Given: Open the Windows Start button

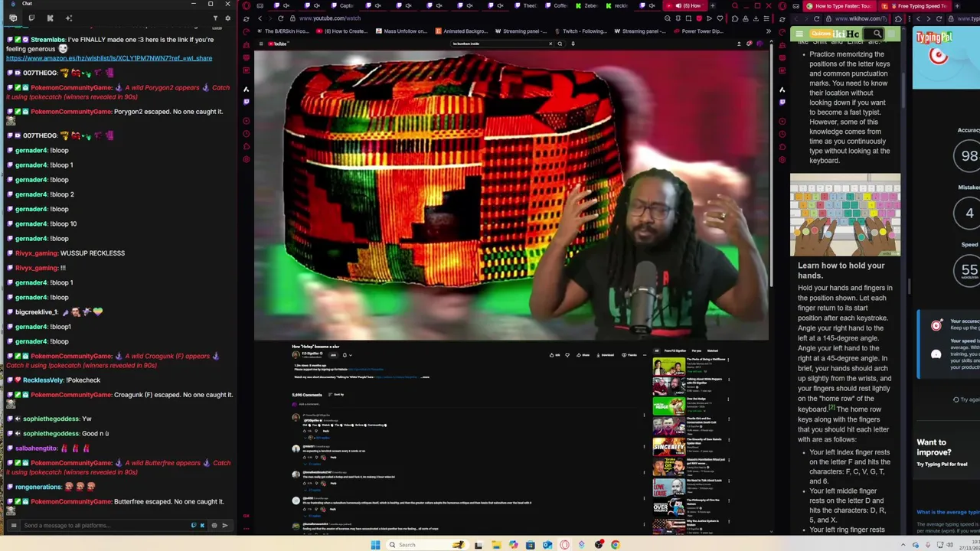Looking at the screenshot, I should 375,545.
